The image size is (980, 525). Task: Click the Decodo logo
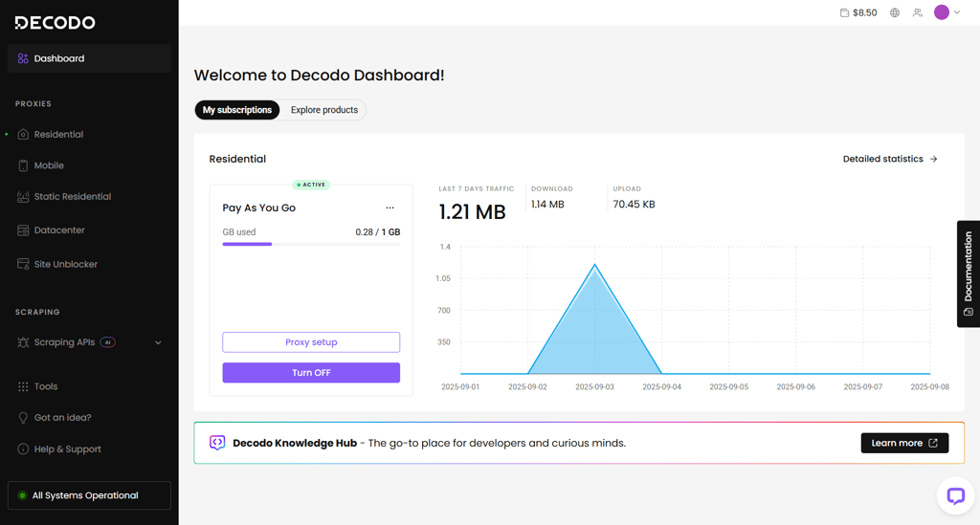pos(55,23)
